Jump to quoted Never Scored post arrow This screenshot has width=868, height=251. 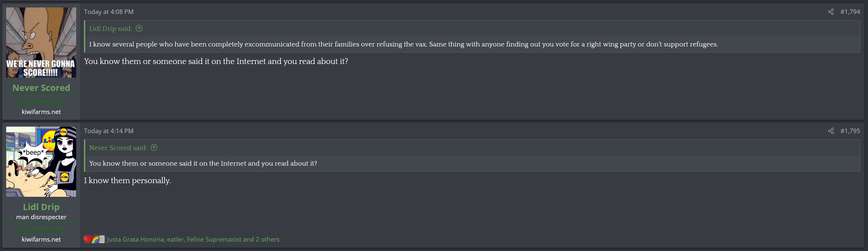pos(154,148)
